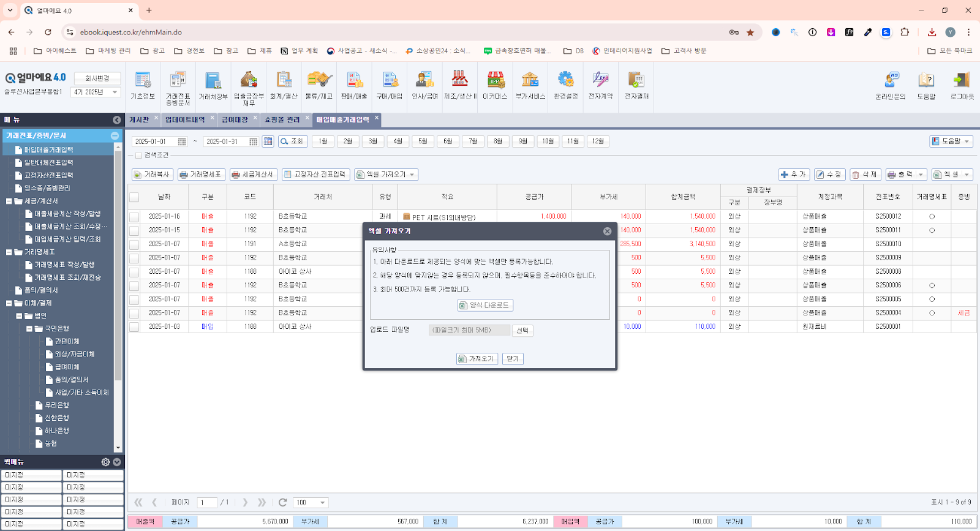Open calendar picker for end date 2025-01-31
Image resolution: width=980 pixels, height=531 pixels.
(x=254, y=141)
